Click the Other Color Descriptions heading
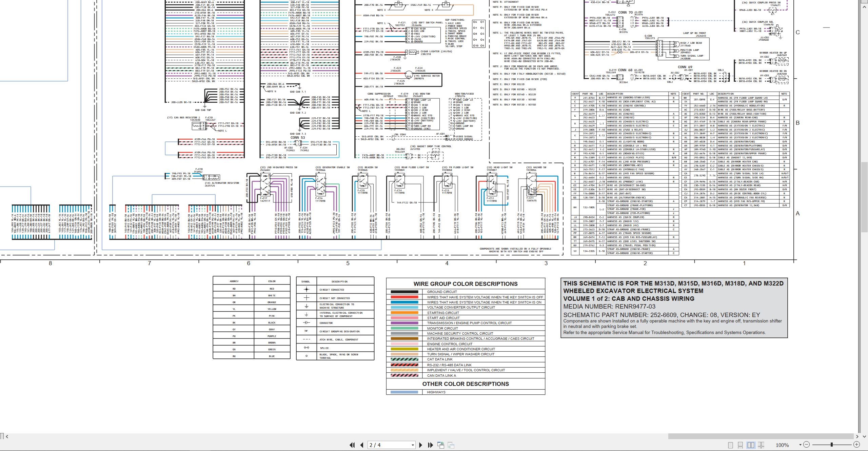Viewport: 868px width, 451px height. [x=466, y=384]
